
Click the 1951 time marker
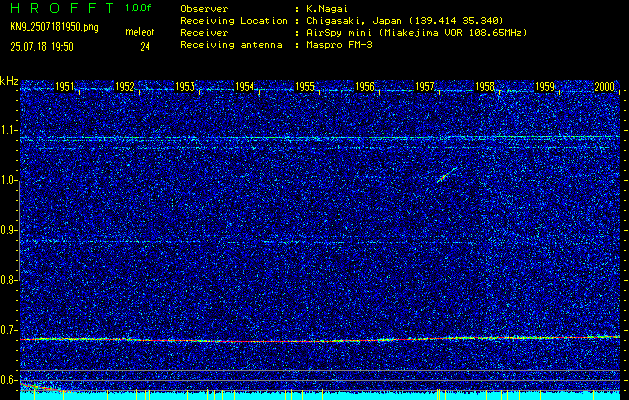pos(64,87)
